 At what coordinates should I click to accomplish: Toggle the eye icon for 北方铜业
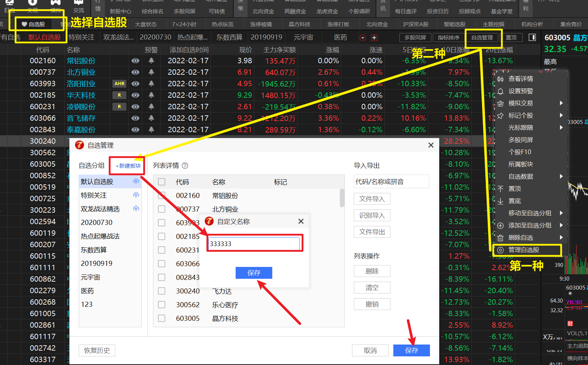point(135,72)
